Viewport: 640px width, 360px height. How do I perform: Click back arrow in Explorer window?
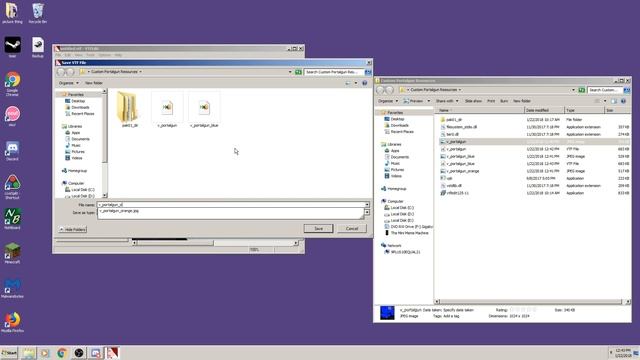tap(380, 90)
